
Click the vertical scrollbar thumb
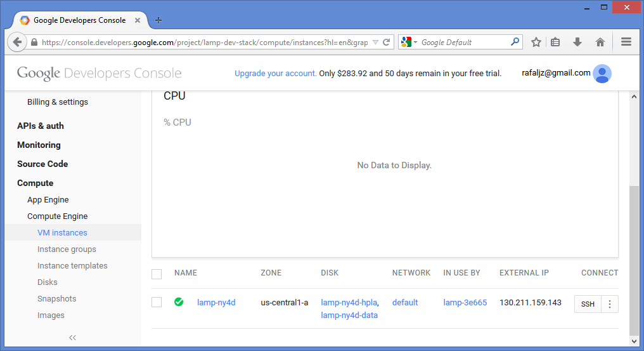(634, 262)
